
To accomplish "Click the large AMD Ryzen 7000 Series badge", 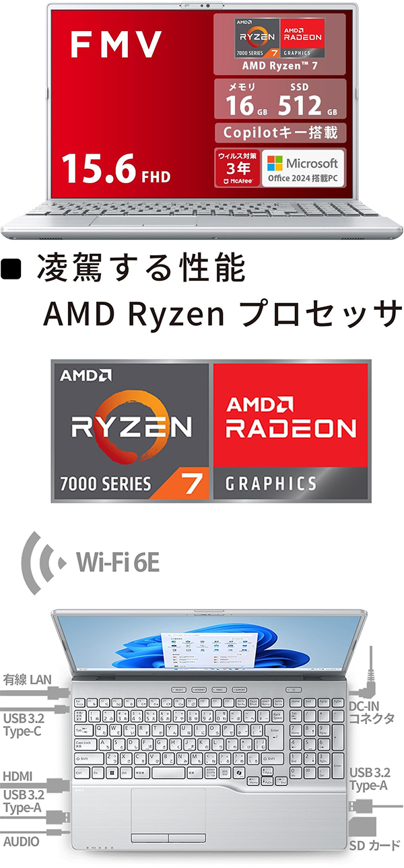I will [x=131, y=431].
